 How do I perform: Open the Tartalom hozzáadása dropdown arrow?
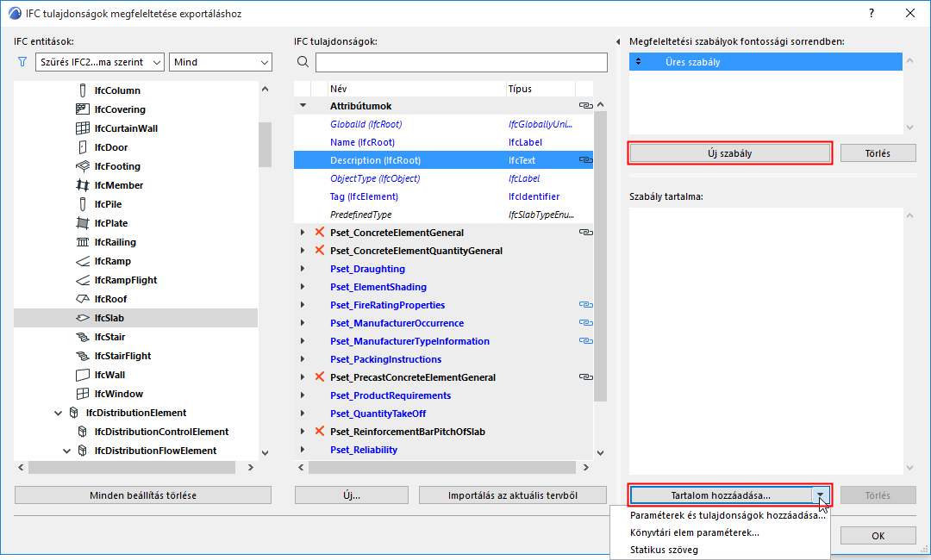tap(820, 495)
